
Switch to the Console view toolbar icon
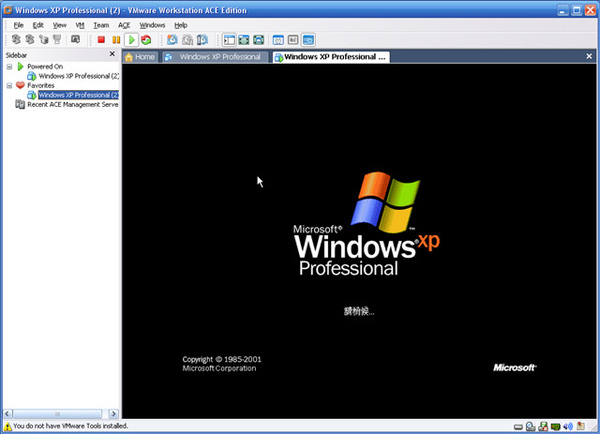[308, 39]
